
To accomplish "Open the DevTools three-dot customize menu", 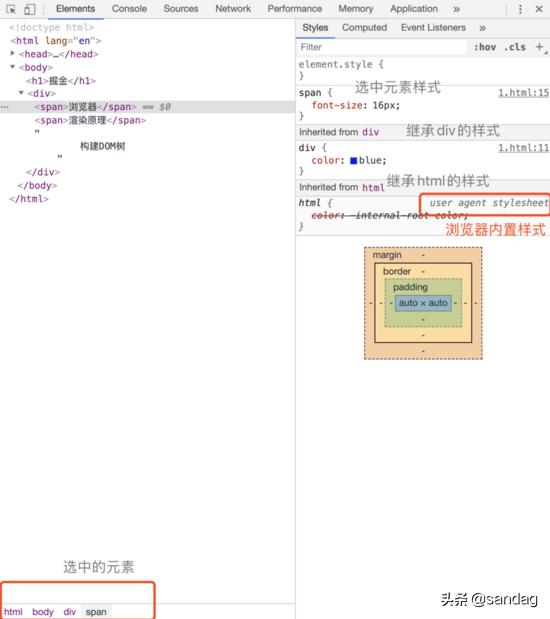I will coord(520,9).
